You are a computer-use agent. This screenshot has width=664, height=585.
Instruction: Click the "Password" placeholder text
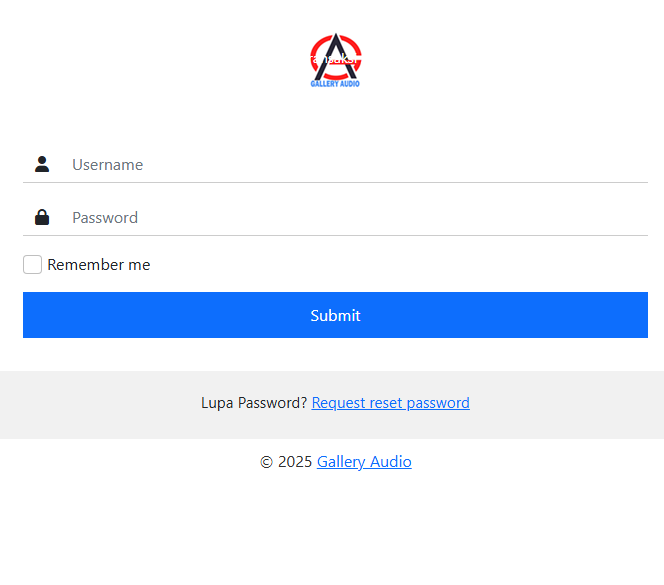coord(105,217)
